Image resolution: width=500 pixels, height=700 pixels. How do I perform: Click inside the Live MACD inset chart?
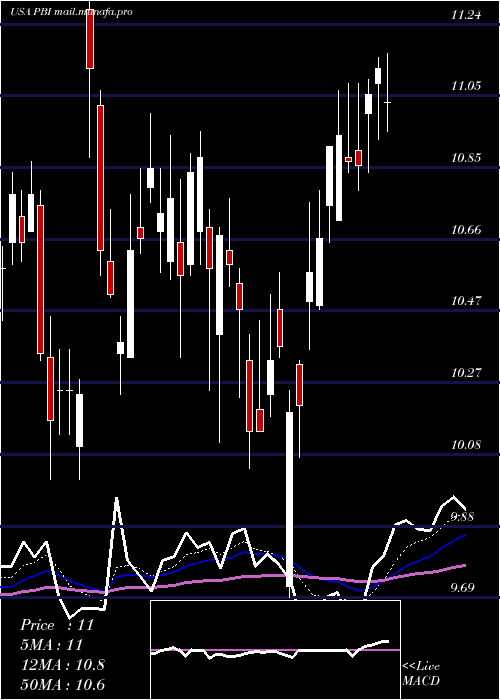click(x=275, y=650)
